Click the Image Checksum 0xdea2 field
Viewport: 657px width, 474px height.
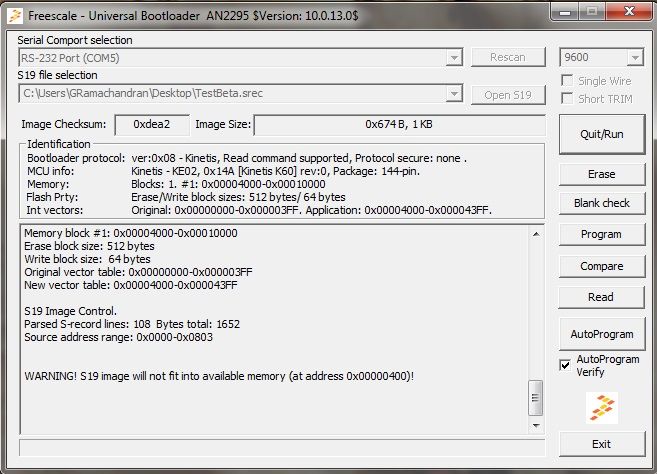click(x=152, y=124)
